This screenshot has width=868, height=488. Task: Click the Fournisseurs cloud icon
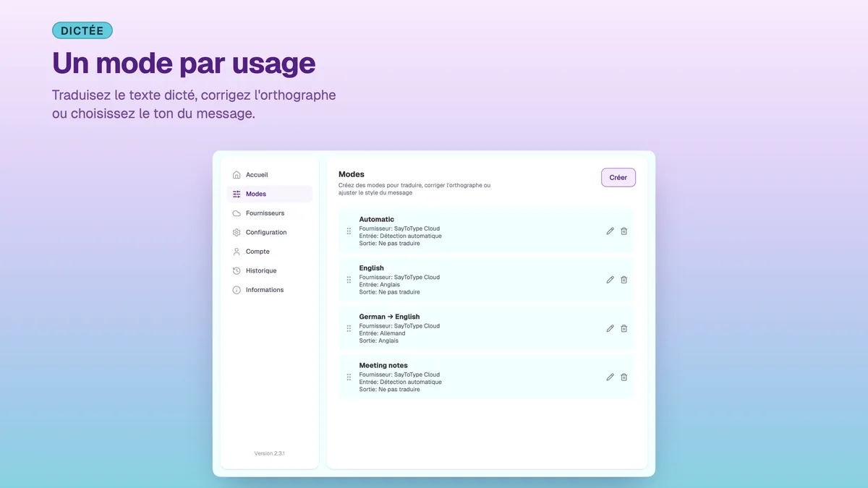(x=237, y=213)
